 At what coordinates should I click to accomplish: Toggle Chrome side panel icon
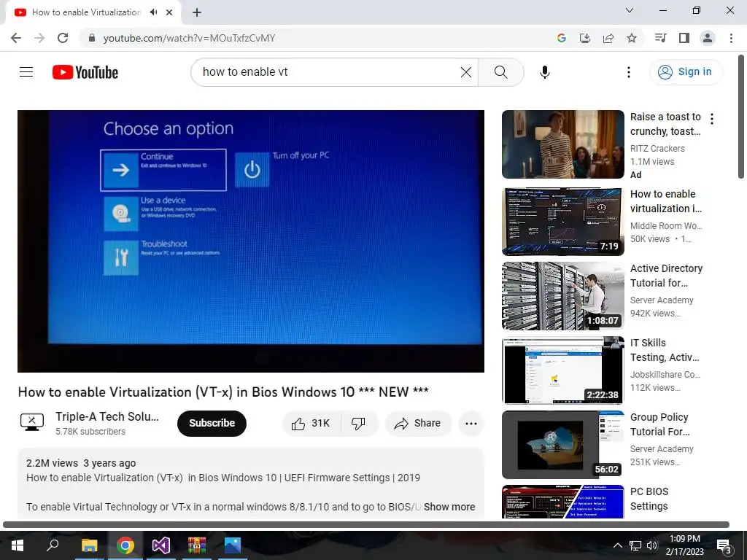point(684,38)
